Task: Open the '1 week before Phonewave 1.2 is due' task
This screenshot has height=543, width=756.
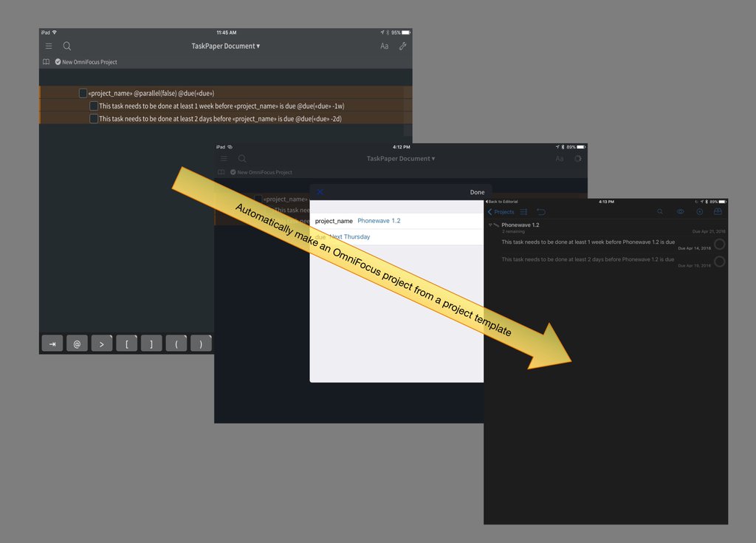Action: point(588,242)
